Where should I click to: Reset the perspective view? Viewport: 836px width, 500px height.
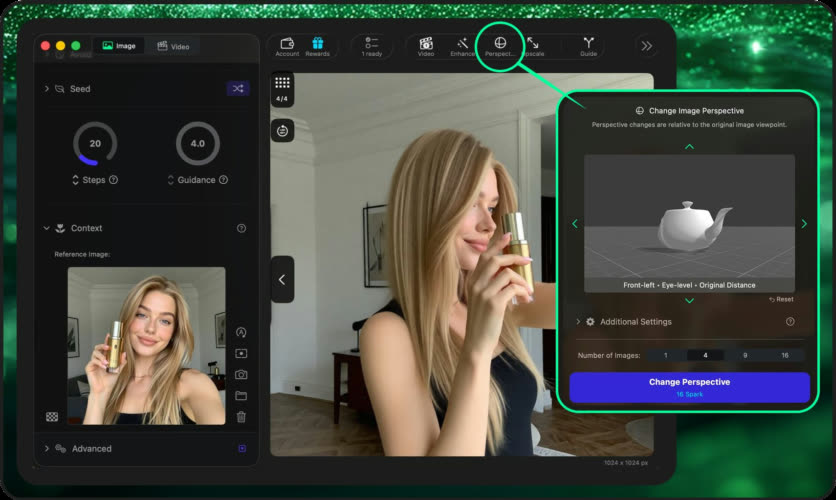pyautogui.click(x=781, y=299)
